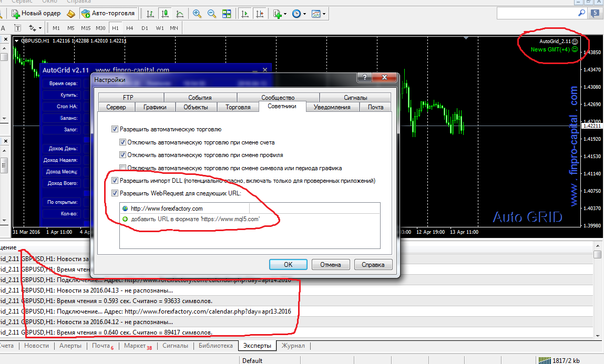The image size is (604, 364).
Task: Click the terminal log scrollbar down arrow
Action: coord(598,336)
